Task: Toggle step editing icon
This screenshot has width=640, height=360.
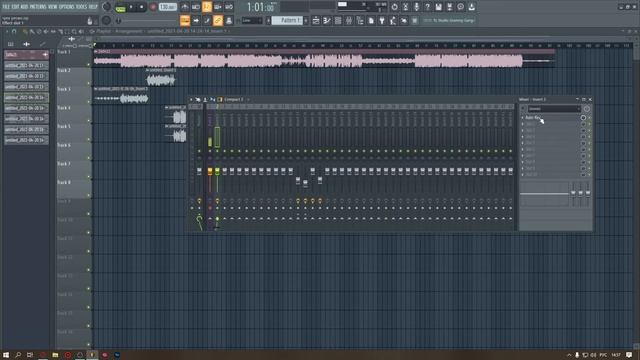Action: click(207, 20)
